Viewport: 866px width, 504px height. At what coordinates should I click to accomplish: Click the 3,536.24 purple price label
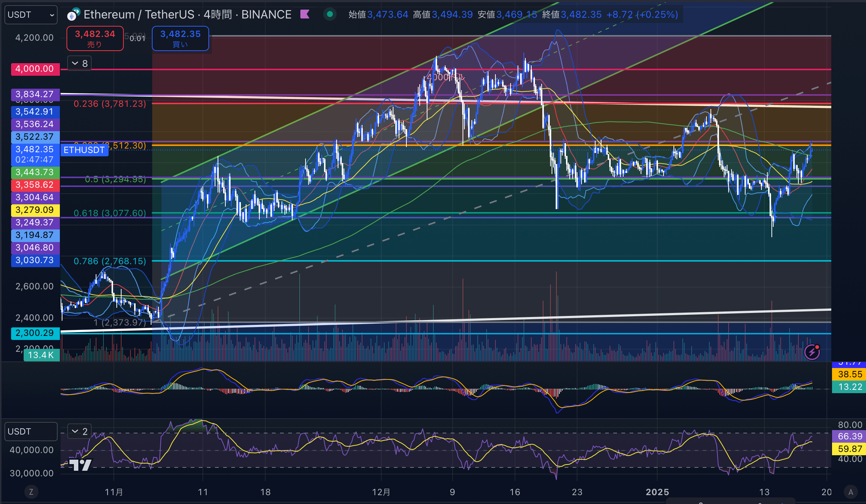coord(35,124)
